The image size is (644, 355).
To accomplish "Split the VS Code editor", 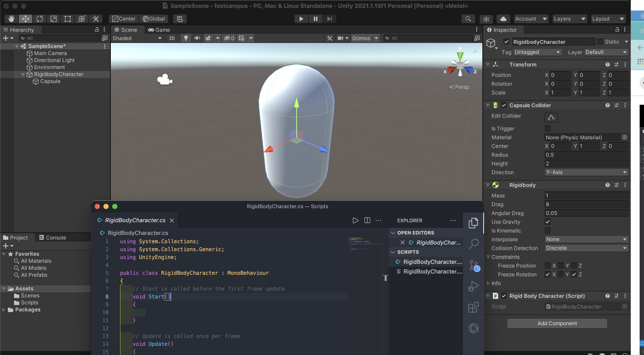I will coord(368,220).
